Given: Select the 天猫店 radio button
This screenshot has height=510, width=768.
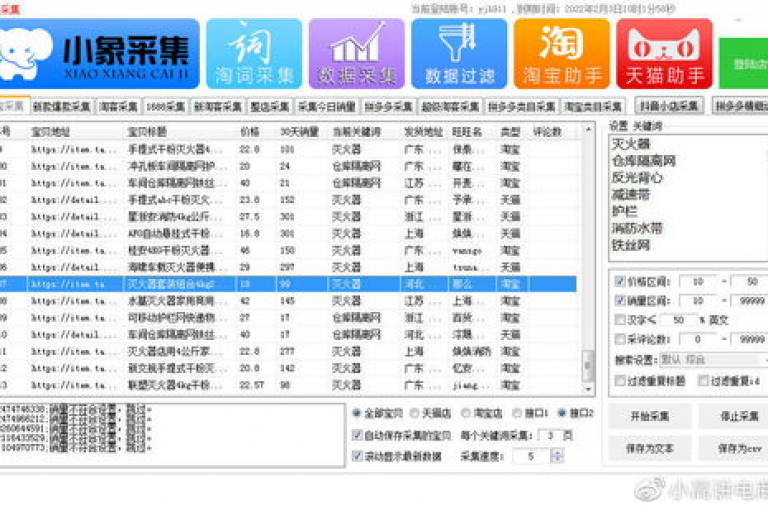Looking at the screenshot, I should [415, 413].
